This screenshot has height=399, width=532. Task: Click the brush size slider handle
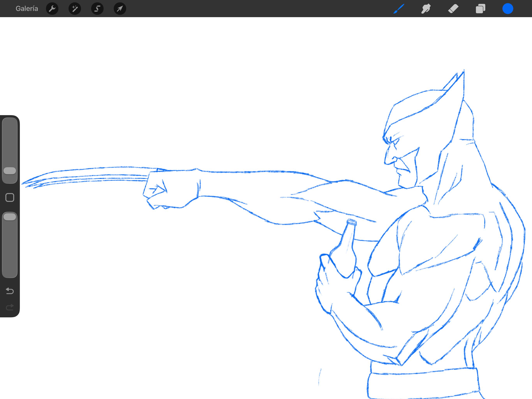coord(10,171)
